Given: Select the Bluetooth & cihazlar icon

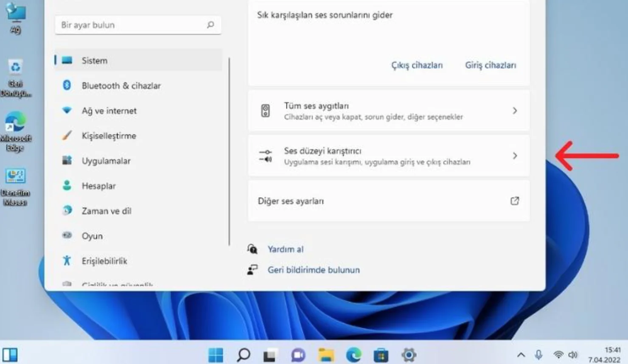Looking at the screenshot, I should [68, 85].
